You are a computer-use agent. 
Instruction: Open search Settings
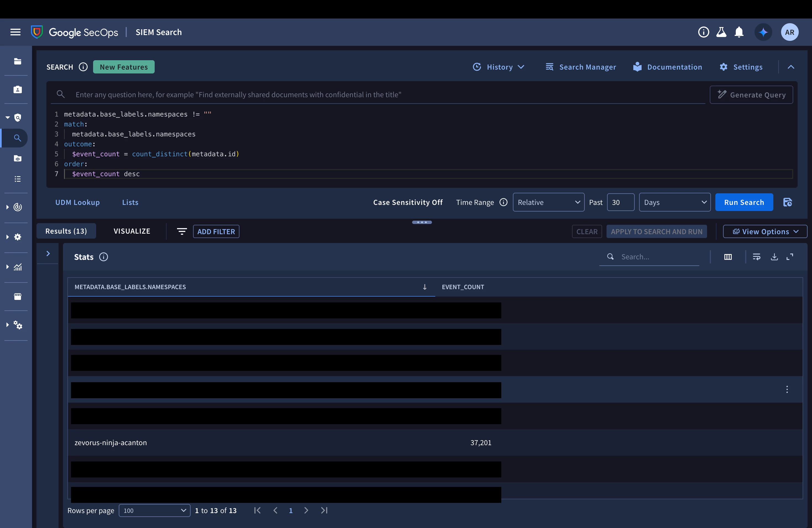(741, 67)
